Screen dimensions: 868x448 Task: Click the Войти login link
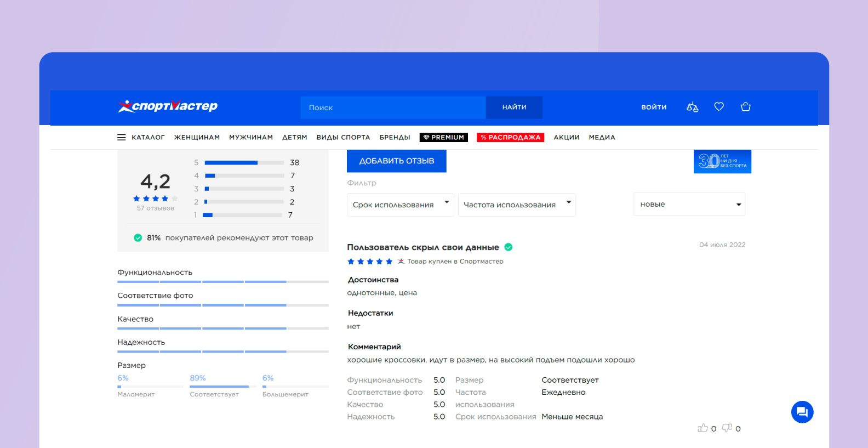pos(654,107)
